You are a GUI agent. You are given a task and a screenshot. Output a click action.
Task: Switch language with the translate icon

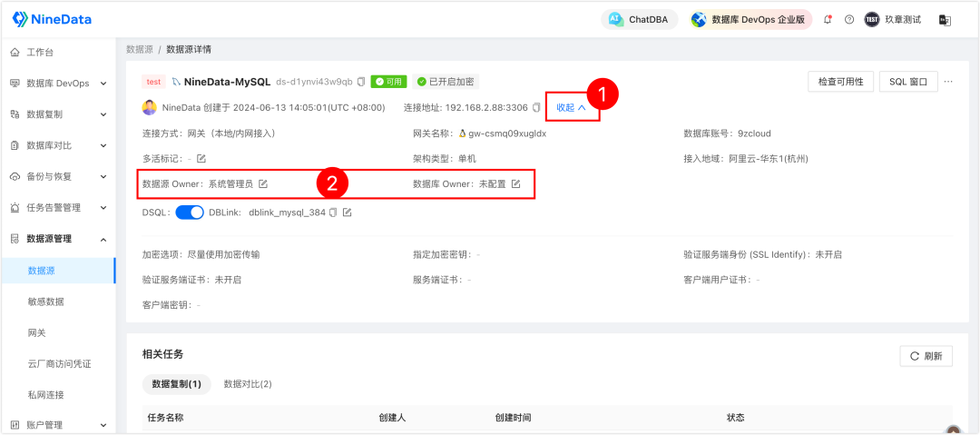[x=945, y=20]
